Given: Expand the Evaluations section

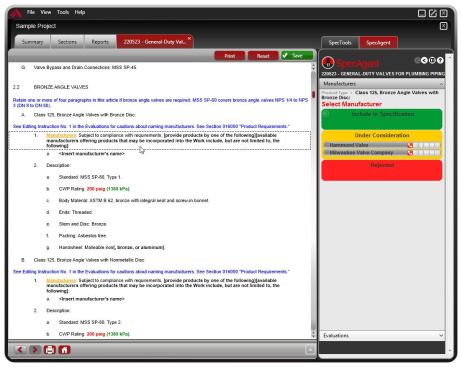Looking at the screenshot, I should 382,335.
